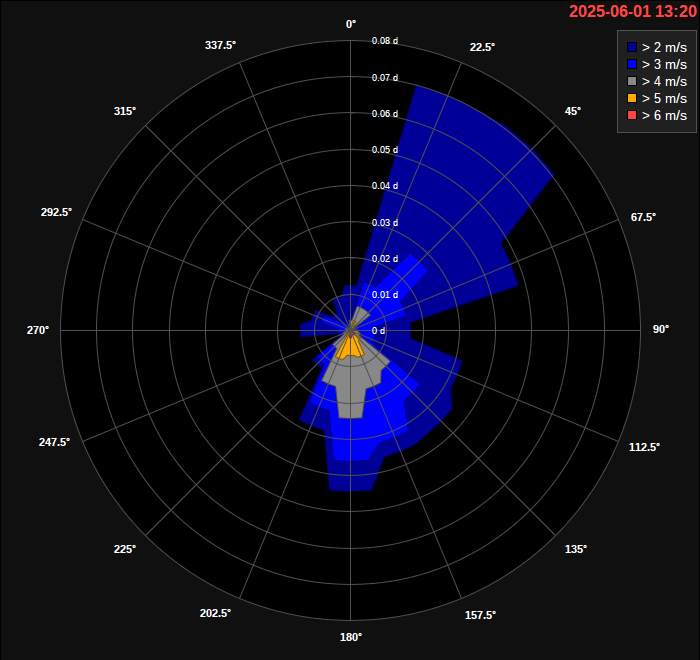Screen dimensions: 700x660
Task: Toggle the '> 2 m/s' legend label
Action: 664,47
